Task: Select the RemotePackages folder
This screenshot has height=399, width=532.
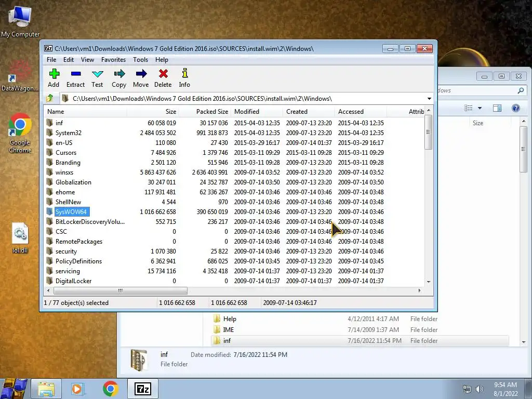Action: (79, 241)
